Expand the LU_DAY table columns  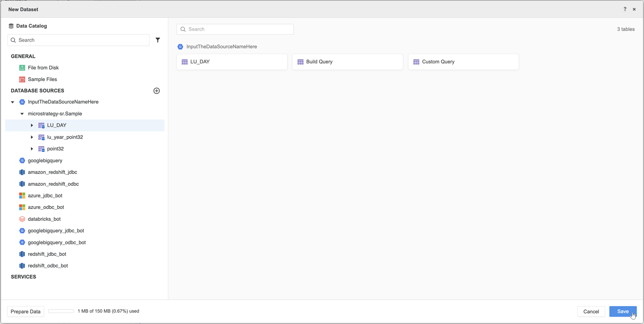click(32, 125)
